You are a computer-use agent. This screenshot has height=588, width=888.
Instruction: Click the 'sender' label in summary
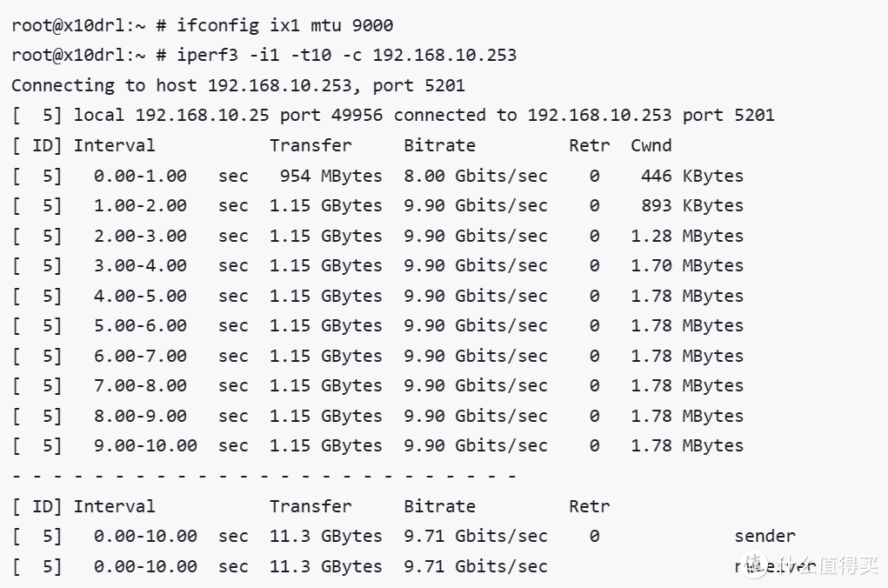764,536
